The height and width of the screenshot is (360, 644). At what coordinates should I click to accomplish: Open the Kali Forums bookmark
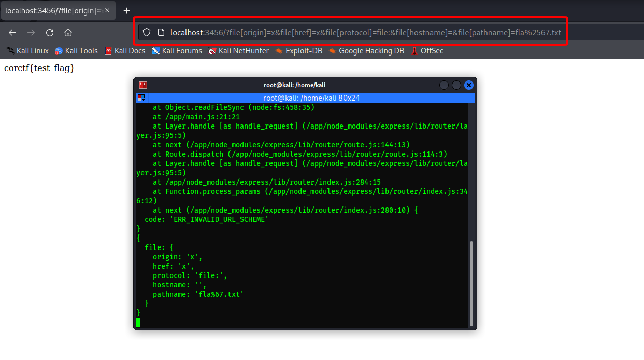(177, 51)
